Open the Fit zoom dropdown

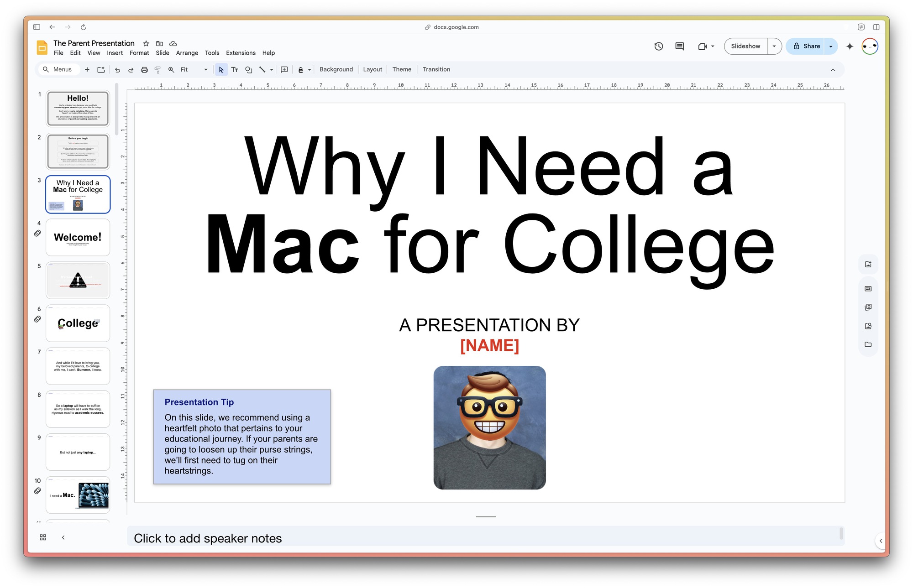194,70
